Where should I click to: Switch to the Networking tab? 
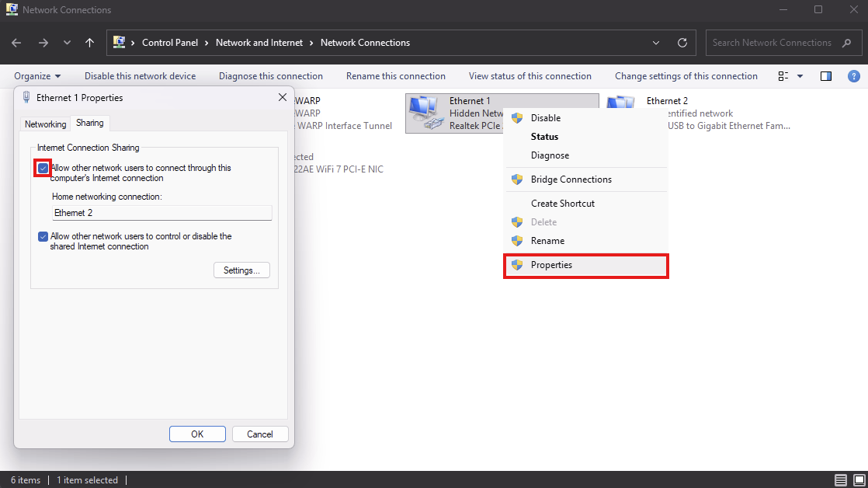click(x=45, y=124)
